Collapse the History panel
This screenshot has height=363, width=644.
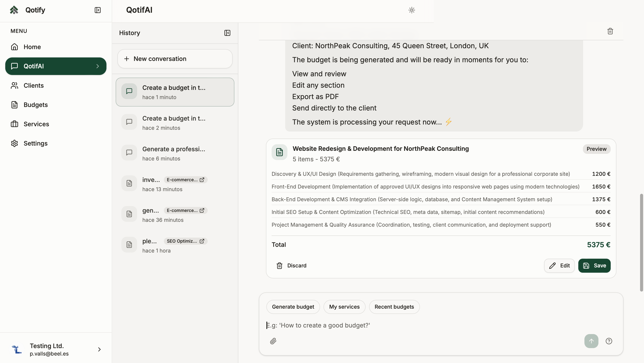click(227, 33)
